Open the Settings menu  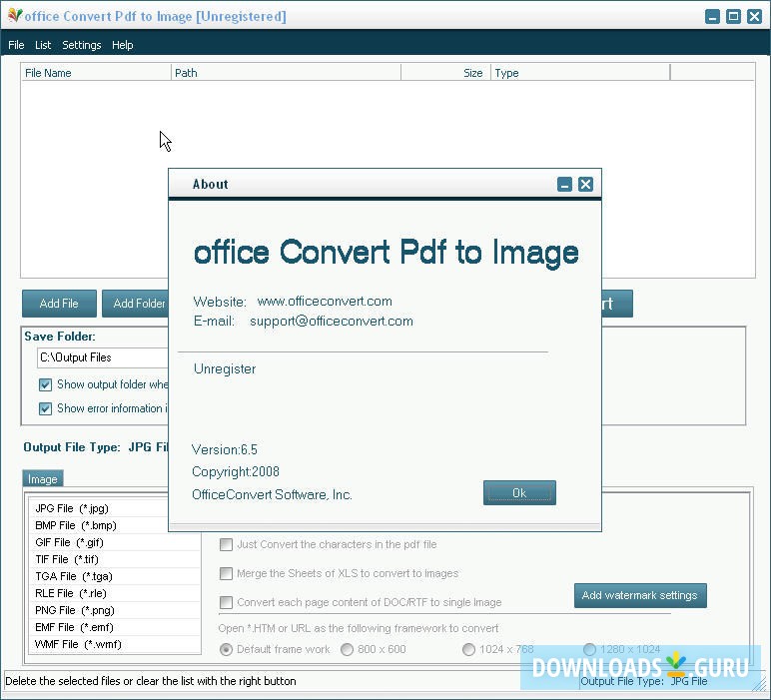pyautogui.click(x=81, y=45)
